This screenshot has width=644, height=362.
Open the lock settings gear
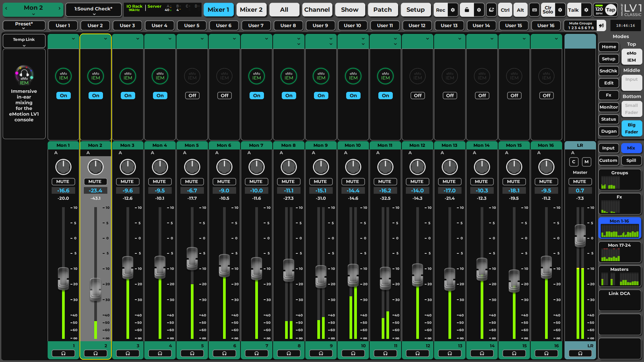[479, 10]
